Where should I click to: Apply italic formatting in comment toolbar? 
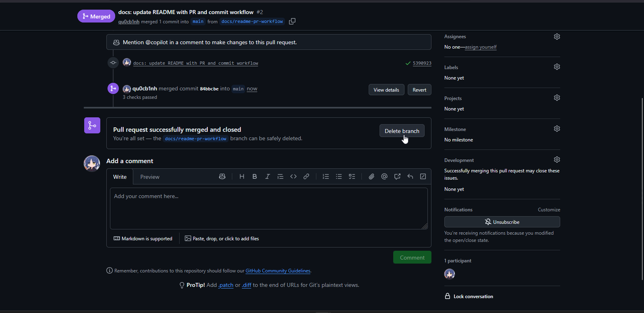pos(268,176)
